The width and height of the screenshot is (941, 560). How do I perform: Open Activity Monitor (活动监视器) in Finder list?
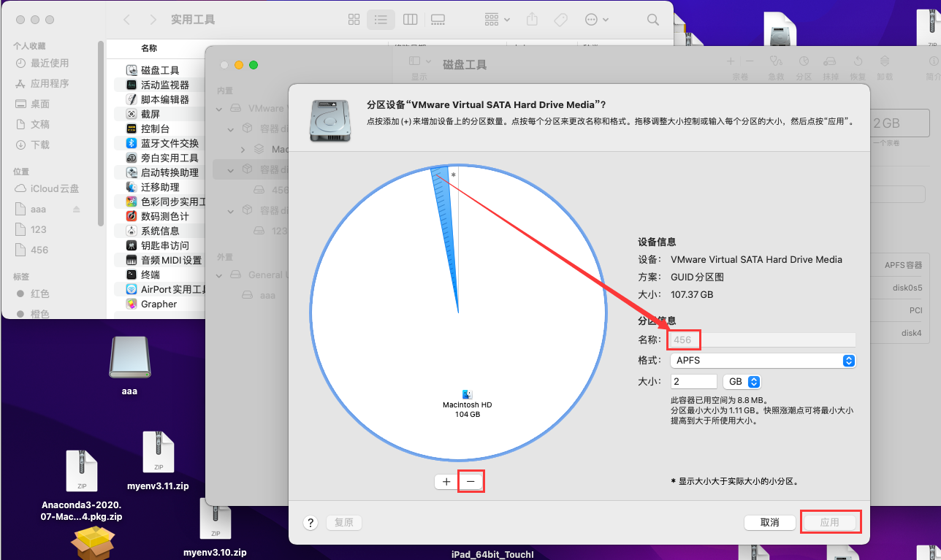(164, 85)
